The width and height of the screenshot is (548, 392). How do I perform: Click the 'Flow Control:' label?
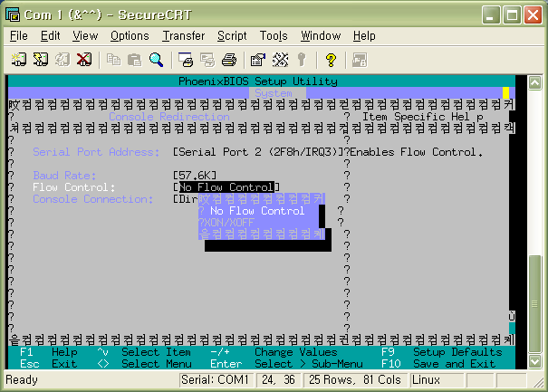tap(73, 187)
